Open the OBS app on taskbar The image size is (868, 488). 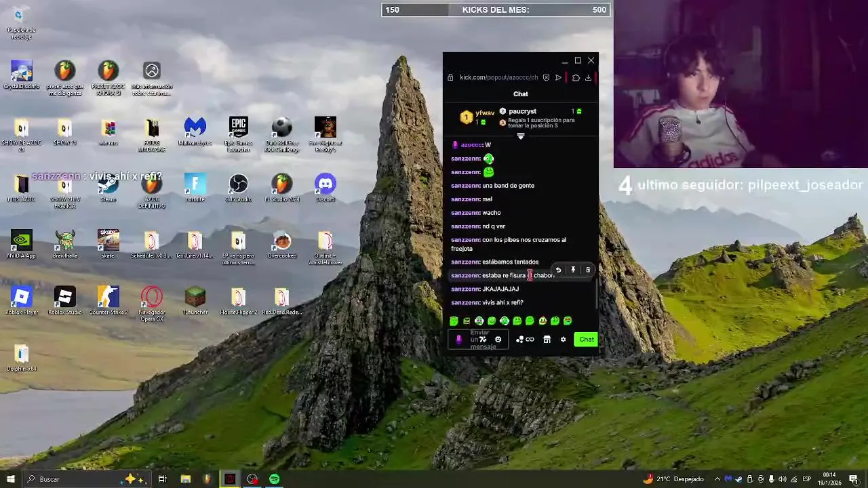(252, 479)
